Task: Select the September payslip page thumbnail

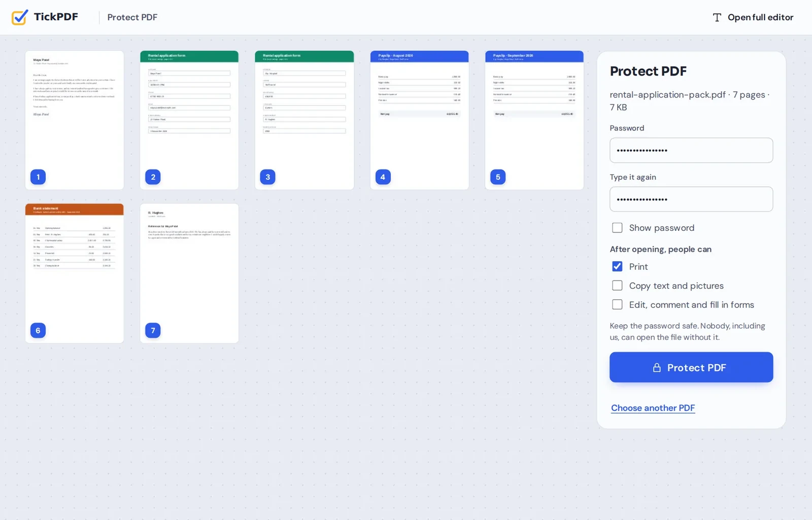Action: coord(534,120)
